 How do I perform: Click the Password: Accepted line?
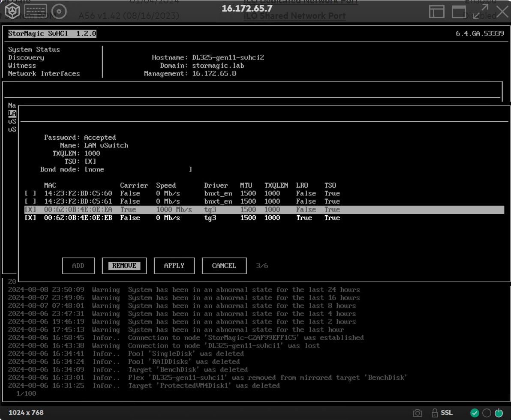click(x=80, y=138)
